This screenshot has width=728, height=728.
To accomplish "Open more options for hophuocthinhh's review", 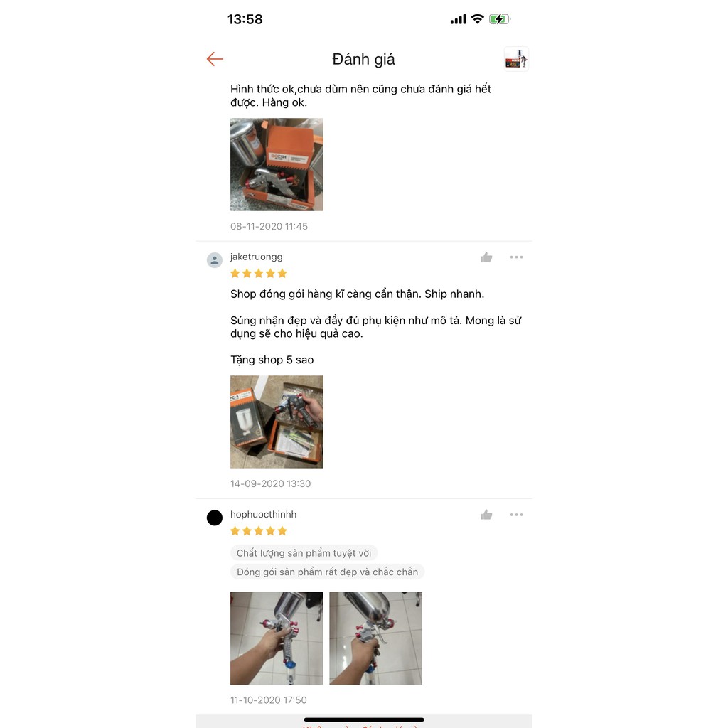I will pyautogui.click(x=516, y=515).
